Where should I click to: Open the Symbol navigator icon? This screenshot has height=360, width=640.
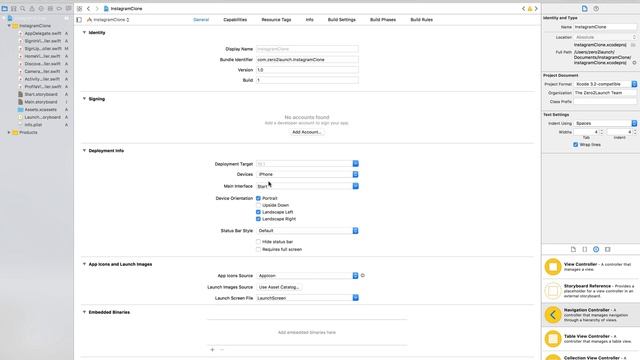pos(14,9)
